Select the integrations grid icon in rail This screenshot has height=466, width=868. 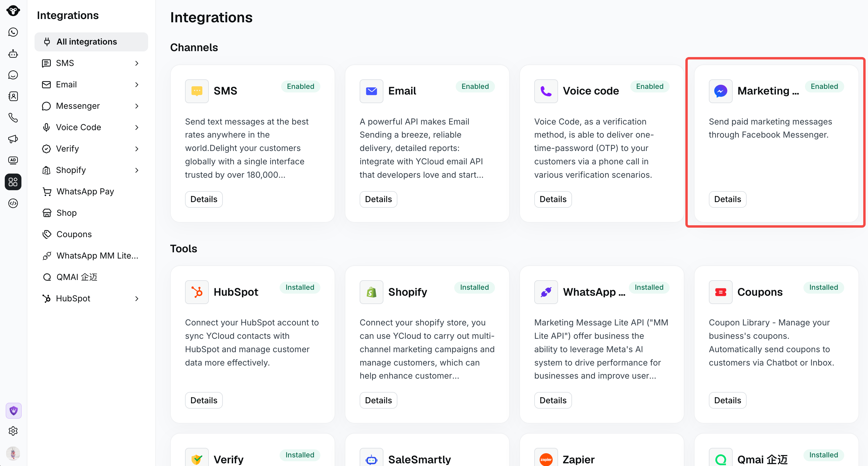point(13,182)
